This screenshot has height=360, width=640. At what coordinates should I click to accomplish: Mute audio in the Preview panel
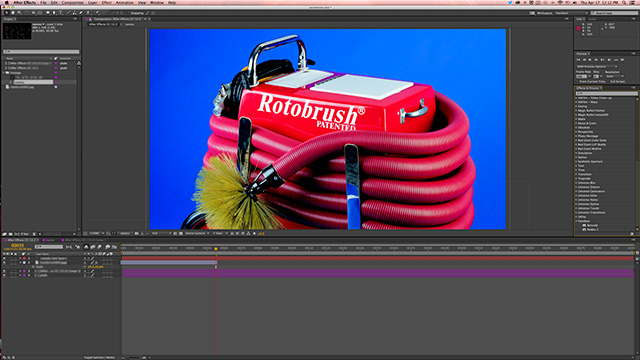(609, 60)
